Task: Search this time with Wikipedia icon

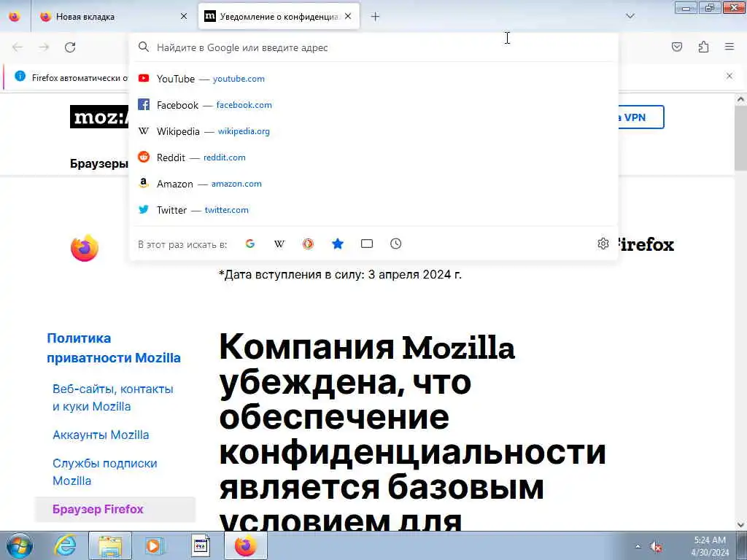Action: [279, 244]
